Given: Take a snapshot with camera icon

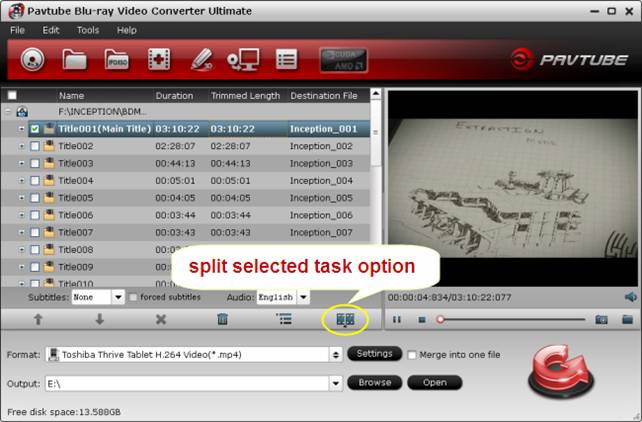Looking at the screenshot, I should pos(601,319).
